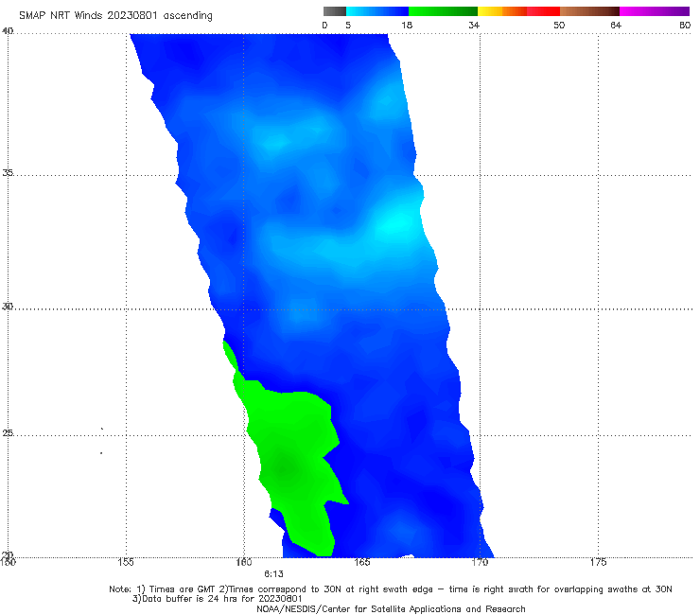700x615 pixels.
Task: Click the yellow-orange segment of the color bar
Action: [502, 11]
